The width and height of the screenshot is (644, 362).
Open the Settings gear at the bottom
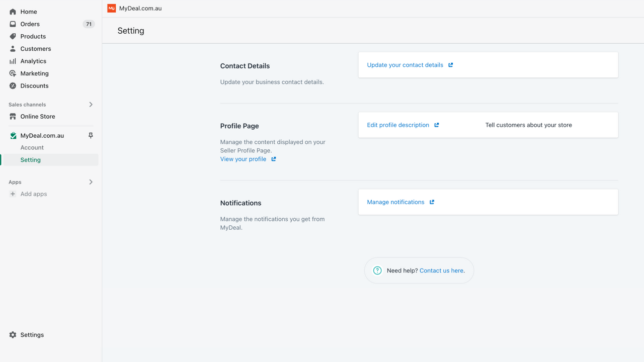click(x=12, y=334)
